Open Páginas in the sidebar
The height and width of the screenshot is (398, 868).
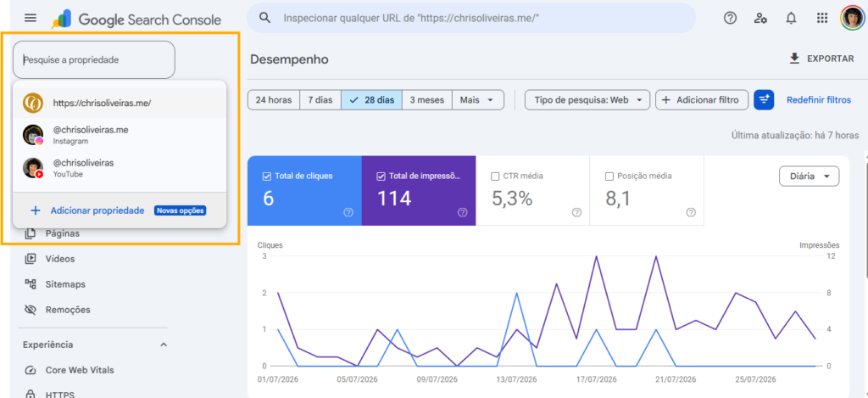pyautogui.click(x=63, y=234)
